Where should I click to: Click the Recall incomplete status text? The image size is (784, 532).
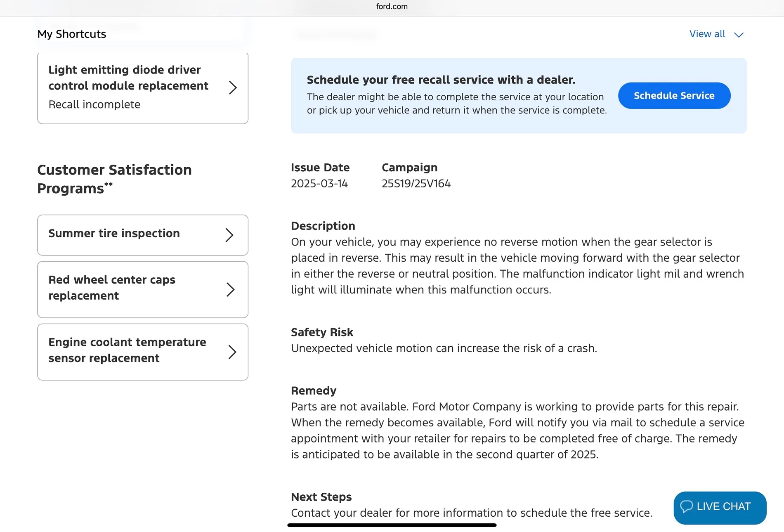94,104
